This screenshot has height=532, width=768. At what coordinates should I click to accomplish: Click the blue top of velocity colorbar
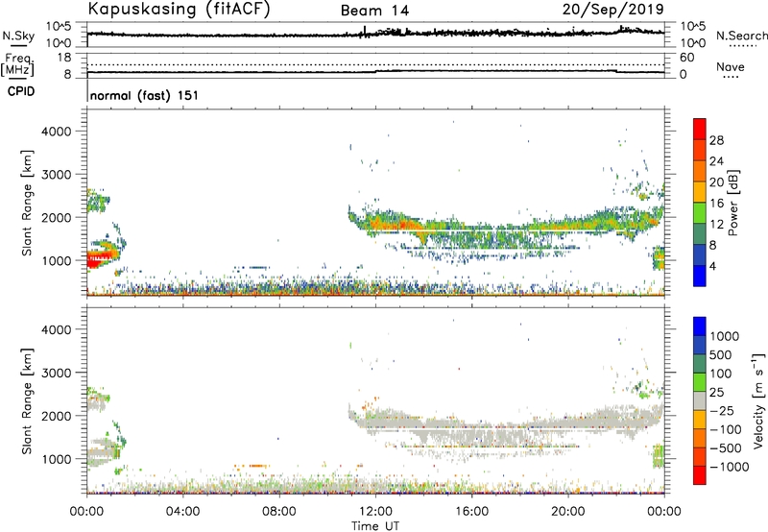point(700,326)
